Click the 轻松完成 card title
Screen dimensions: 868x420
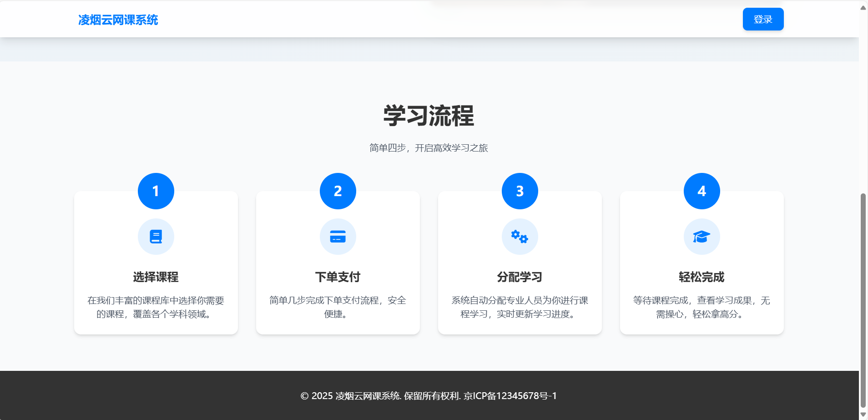(x=702, y=277)
